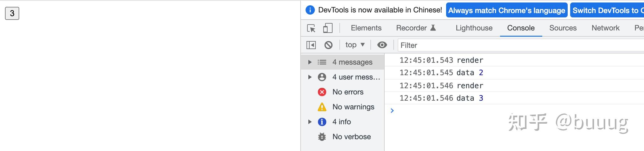This screenshot has width=644, height=151.
Task: Select the inspect element cursor icon
Action: point(311,28)
